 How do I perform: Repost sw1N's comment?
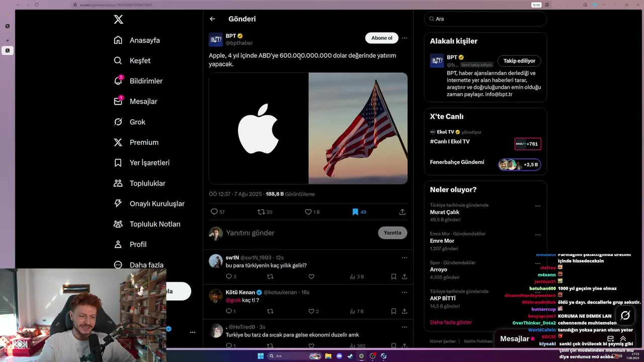(x=270, y=277)
